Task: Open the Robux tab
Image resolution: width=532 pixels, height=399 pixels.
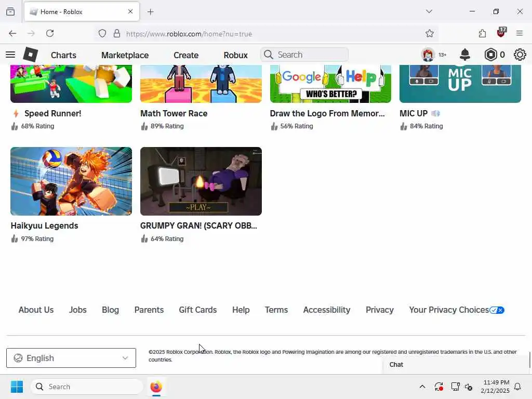Action: [235, 55]
